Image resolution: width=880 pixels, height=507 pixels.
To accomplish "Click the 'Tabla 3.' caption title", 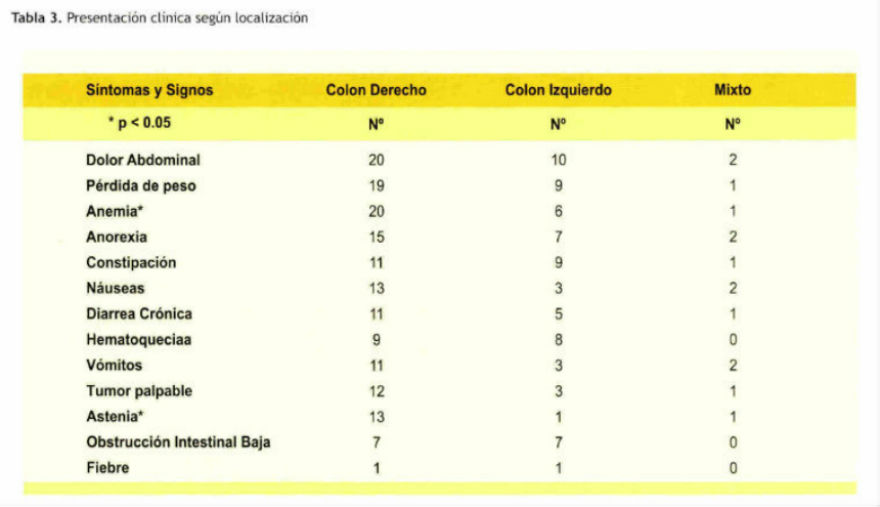I will tap(36, 18).
